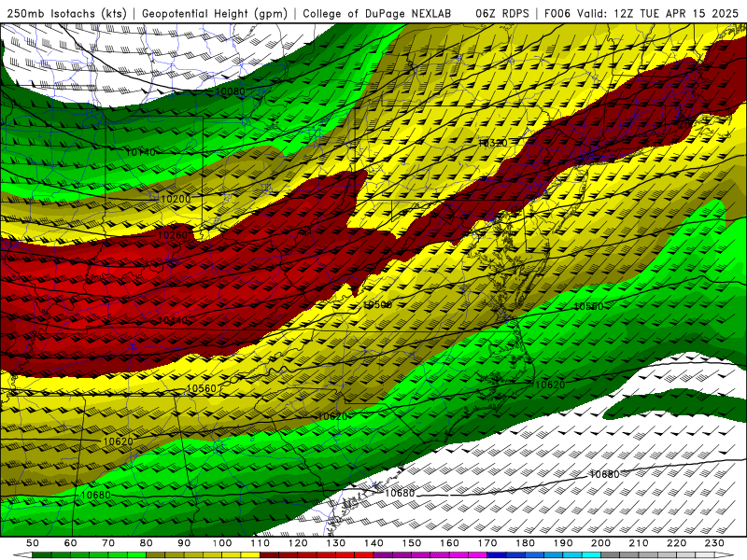Select the 10080 height contour label
This screenshot has width=747, height=560.
[x=230, y=91]
